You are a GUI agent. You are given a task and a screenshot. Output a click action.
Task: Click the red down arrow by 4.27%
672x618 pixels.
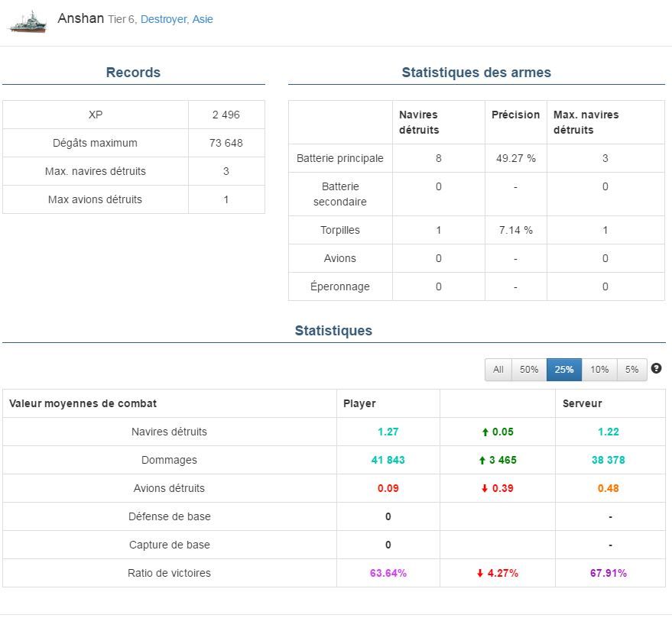click(481, 574)
